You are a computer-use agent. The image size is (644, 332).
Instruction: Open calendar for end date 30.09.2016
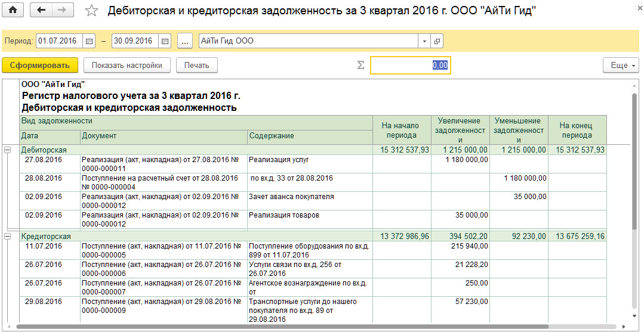(x=165, y=41)
